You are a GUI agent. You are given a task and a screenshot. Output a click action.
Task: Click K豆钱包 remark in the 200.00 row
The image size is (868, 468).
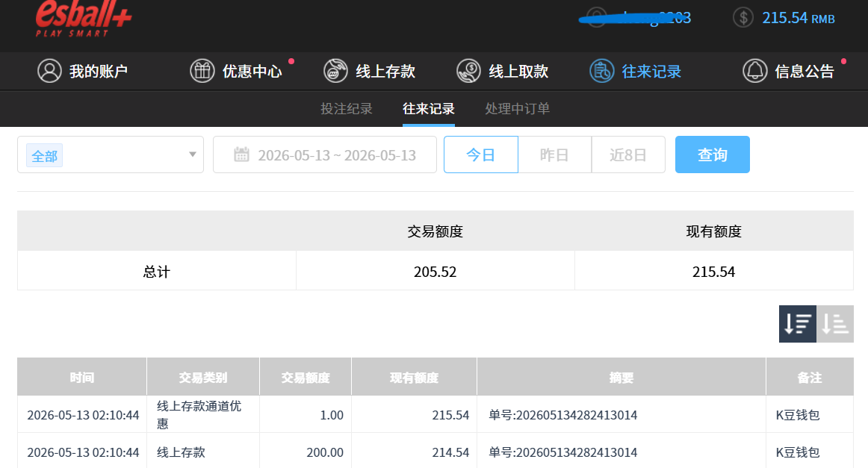point(798,452)
